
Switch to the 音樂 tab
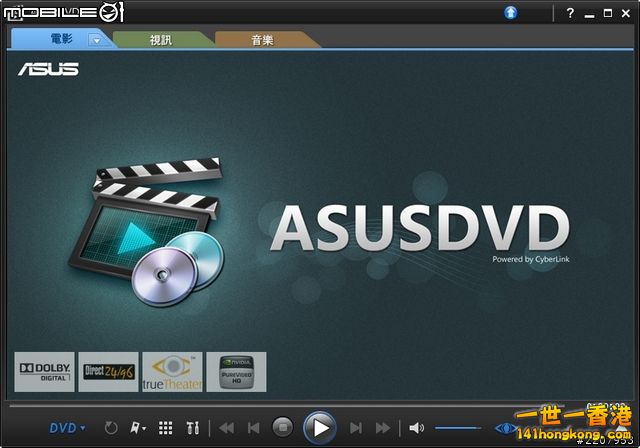coord(261,40)
